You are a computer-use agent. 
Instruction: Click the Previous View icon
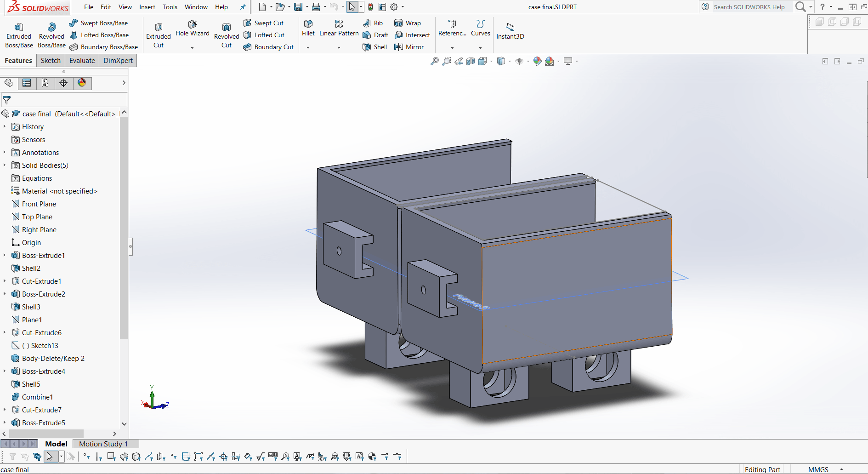pos(459,61)
